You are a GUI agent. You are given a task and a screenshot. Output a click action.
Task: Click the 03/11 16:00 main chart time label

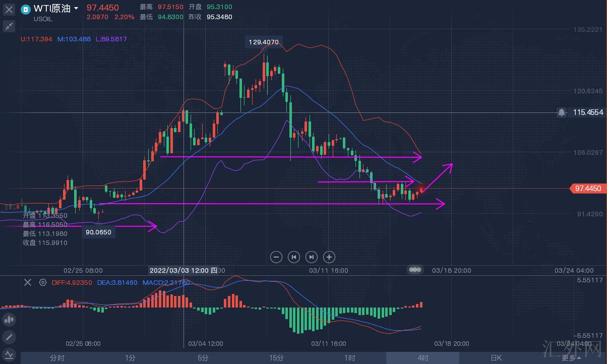pyautogui.click(x=329, y=270)
